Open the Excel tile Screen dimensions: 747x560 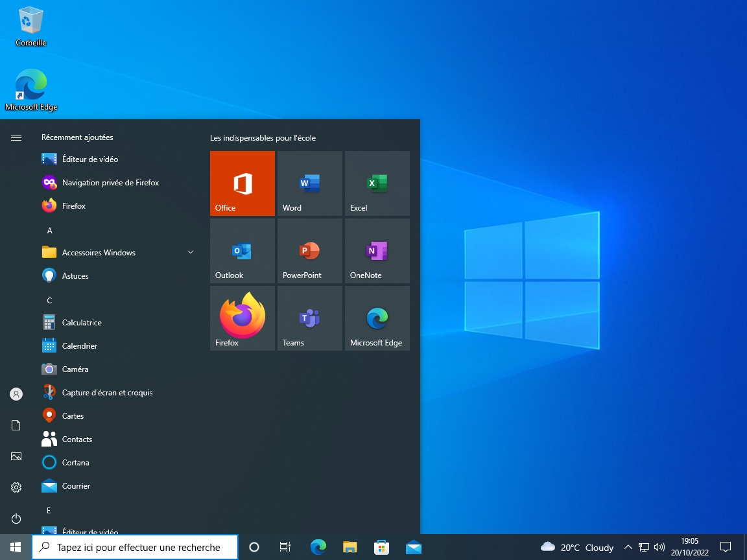[x=377, y=183]
